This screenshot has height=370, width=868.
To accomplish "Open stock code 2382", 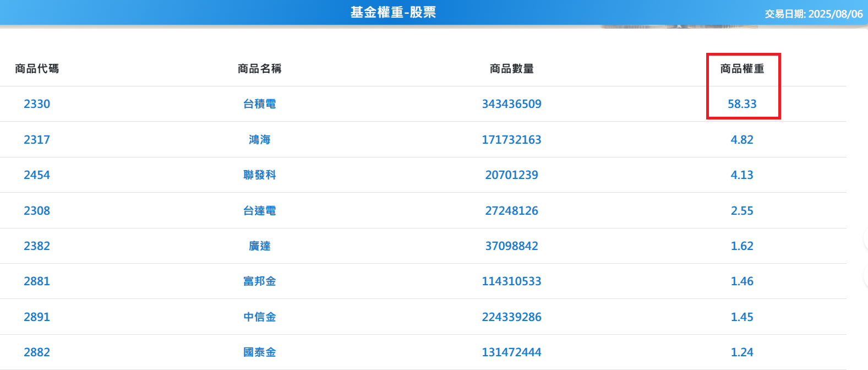I will click(x=37, y=246).
